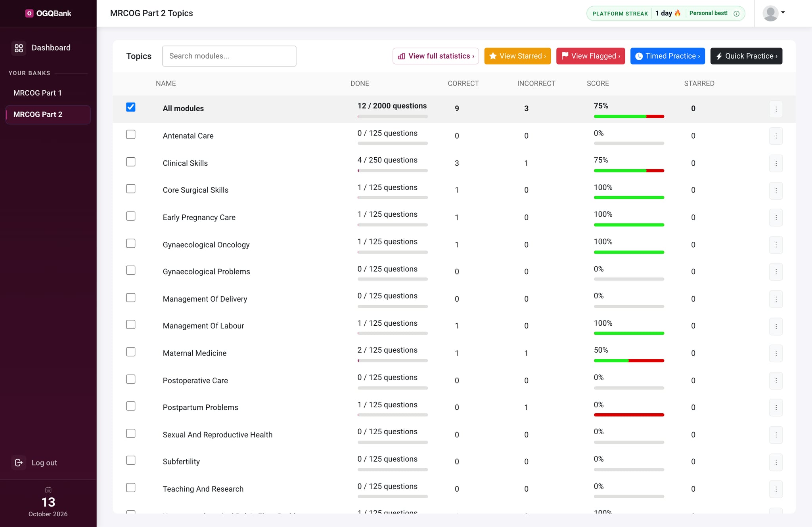Image resolution: width=812 pixels, height=527 pixels.
Task: Start Timed Practice
Action: [668, 56]
